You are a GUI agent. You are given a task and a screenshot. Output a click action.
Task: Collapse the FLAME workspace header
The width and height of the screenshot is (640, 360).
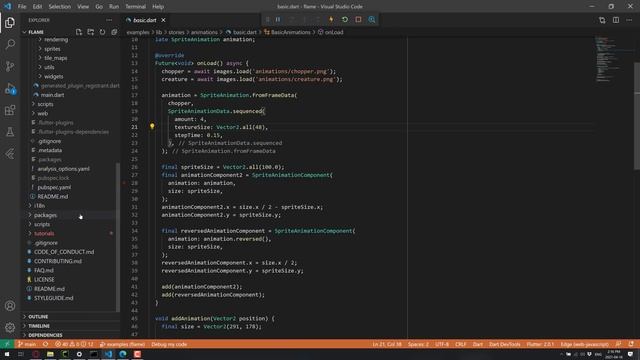tap(36, 32)
